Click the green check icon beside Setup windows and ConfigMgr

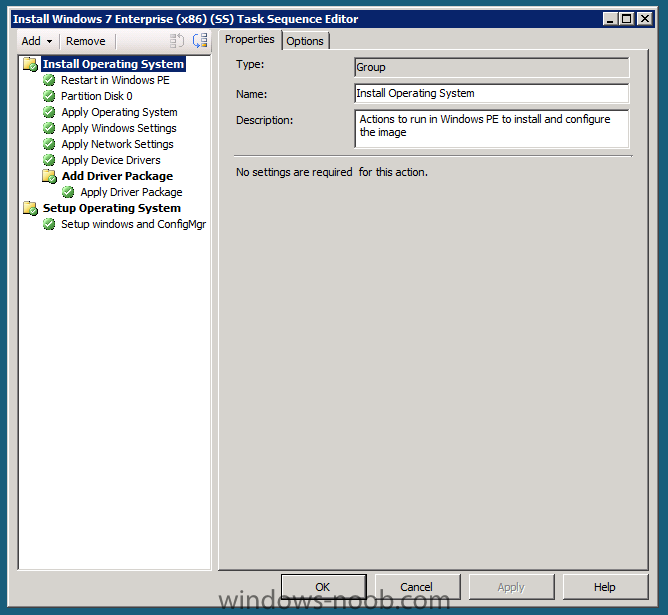click(49, 224)
